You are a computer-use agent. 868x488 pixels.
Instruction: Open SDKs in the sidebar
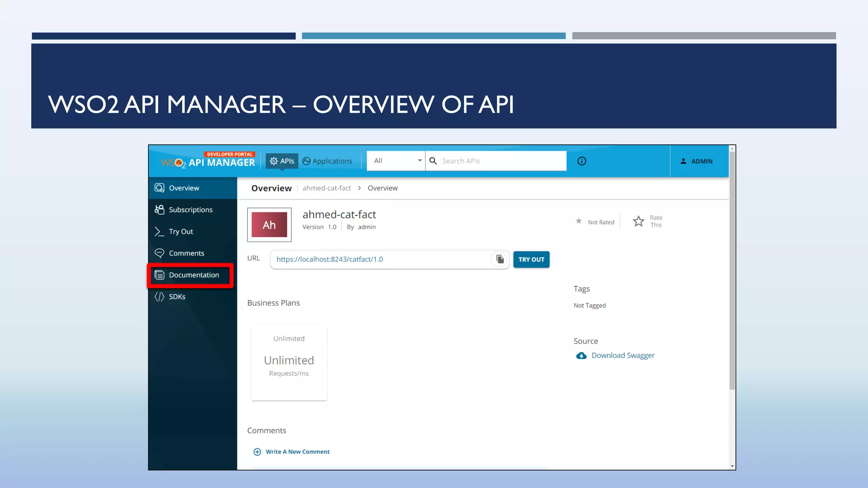click(193, 297)
